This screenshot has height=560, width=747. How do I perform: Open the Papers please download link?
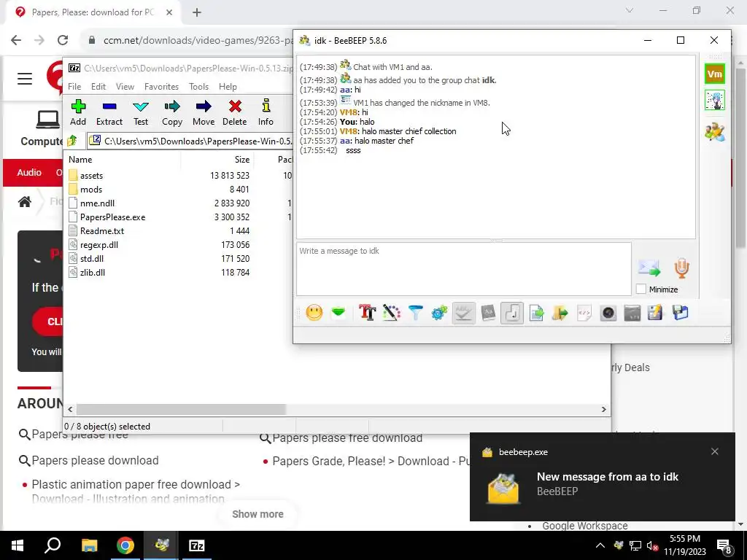95,461
